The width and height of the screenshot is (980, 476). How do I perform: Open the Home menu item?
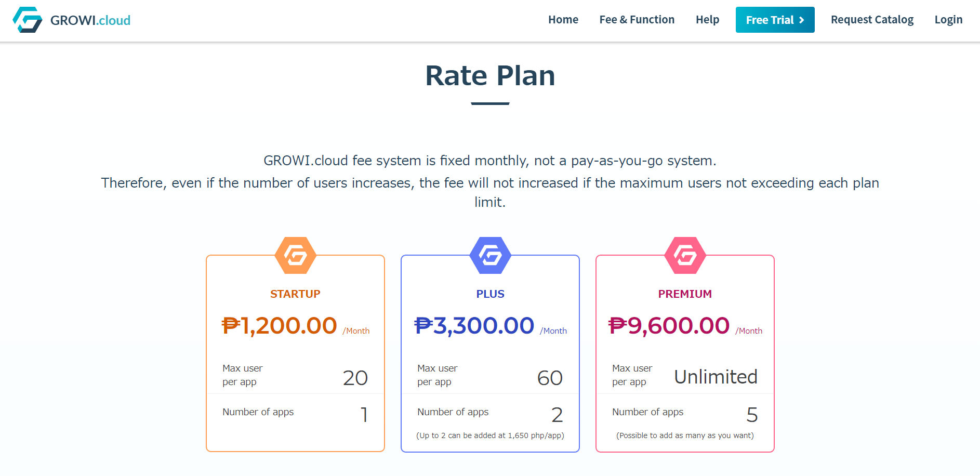coord(563,20)
